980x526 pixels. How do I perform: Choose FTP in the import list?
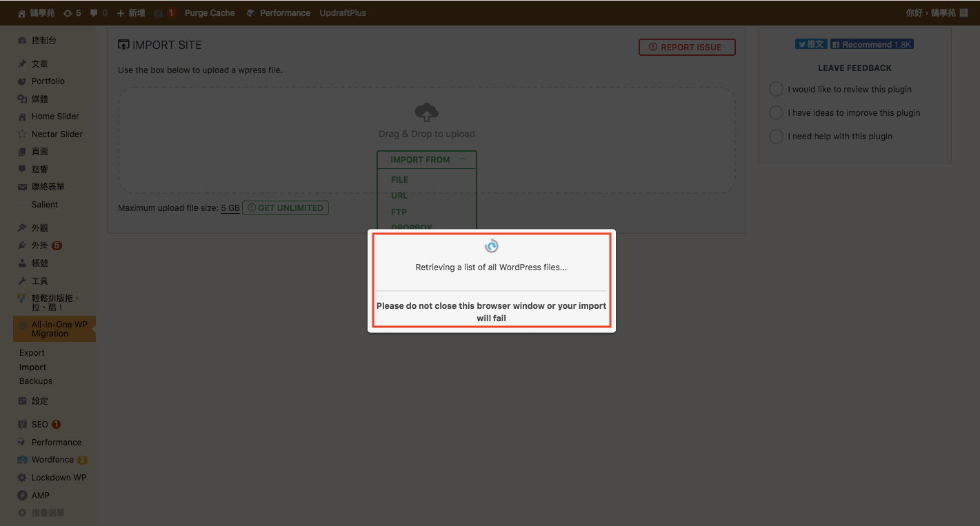399,212
